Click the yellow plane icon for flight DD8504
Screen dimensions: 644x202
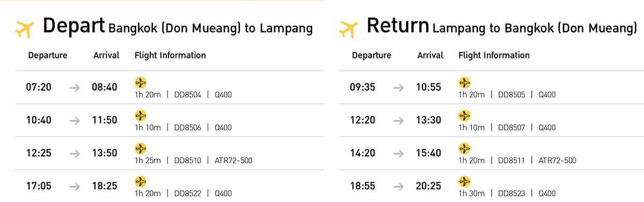click(141, 83)
